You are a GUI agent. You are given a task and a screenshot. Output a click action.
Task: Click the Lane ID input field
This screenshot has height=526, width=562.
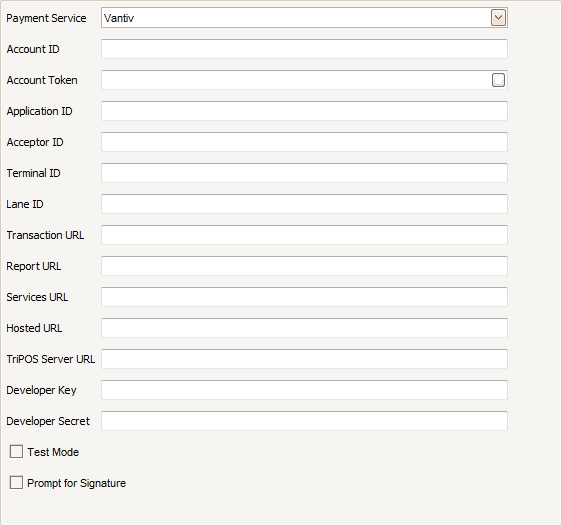point(304,204)
